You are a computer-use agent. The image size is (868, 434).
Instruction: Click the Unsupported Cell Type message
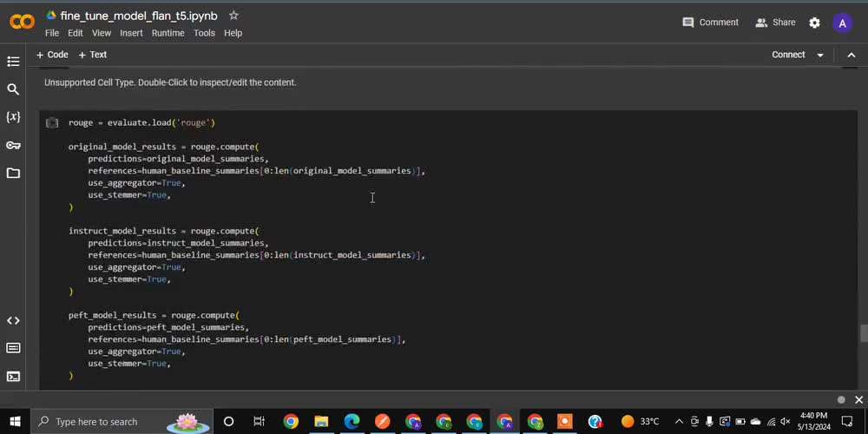point(170,82)
